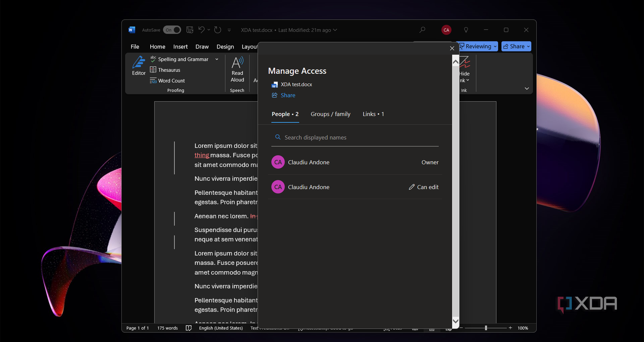Screen dimensions: 644x342
Task: Expand the file name Last Modified dropdown
Action: pos(335,30)
